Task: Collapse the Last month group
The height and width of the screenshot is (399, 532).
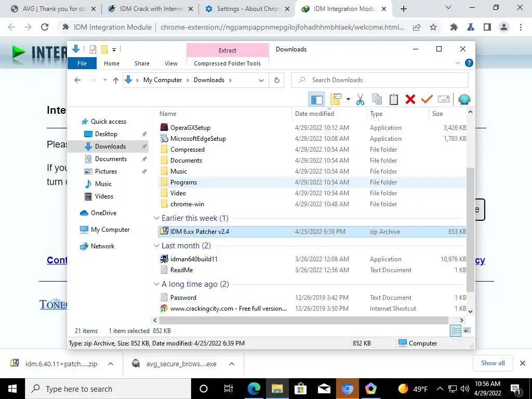Action: click(156, 246)
